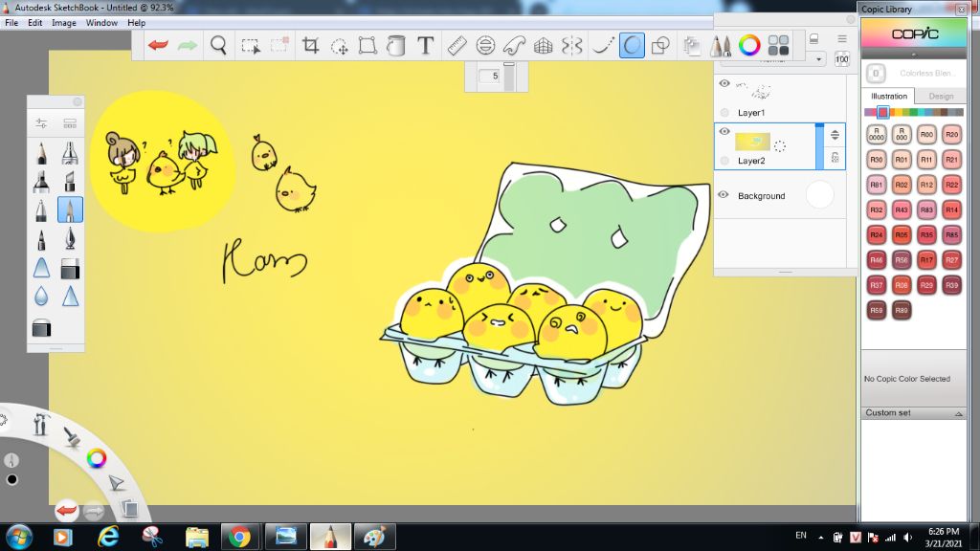This screenshot has height=551, width=980.
Task: Click the brush size value 5 field
Action: coord(489,77)
